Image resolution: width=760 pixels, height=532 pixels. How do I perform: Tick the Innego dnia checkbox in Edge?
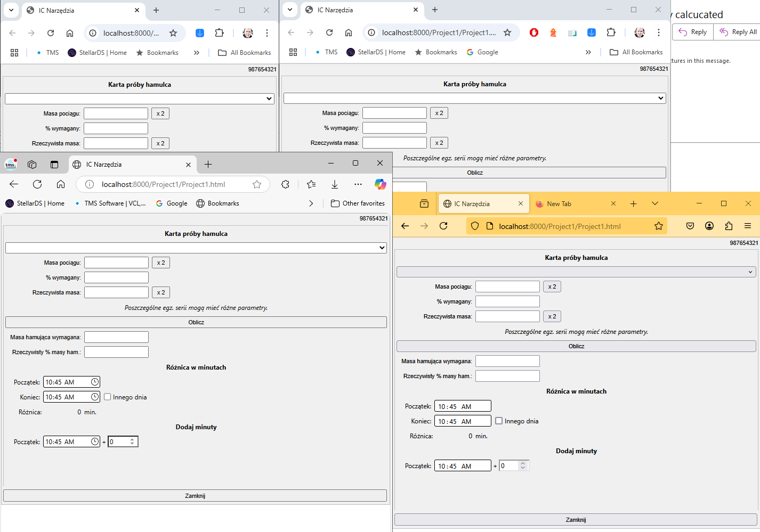[108, 397]
